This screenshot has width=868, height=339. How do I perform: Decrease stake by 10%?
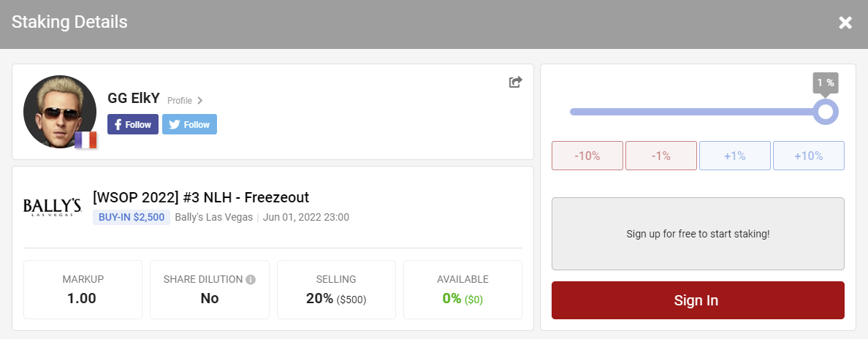point(587,156)
